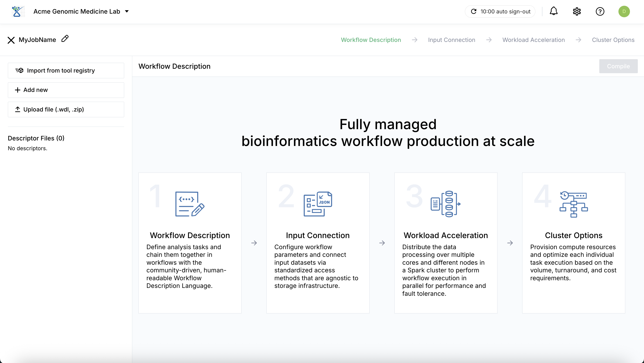Switch to the Cluster Options step

point(613,40)
